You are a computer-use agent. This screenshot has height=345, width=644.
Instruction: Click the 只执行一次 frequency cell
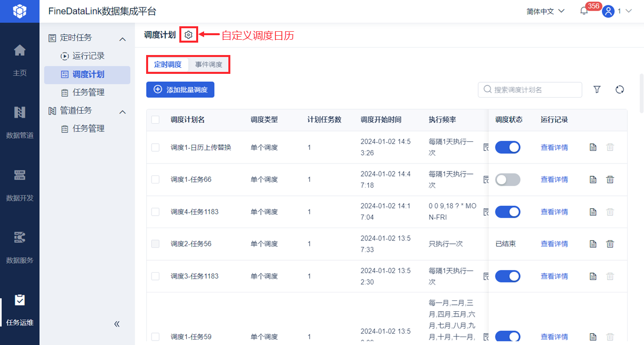tap(446, 244)
